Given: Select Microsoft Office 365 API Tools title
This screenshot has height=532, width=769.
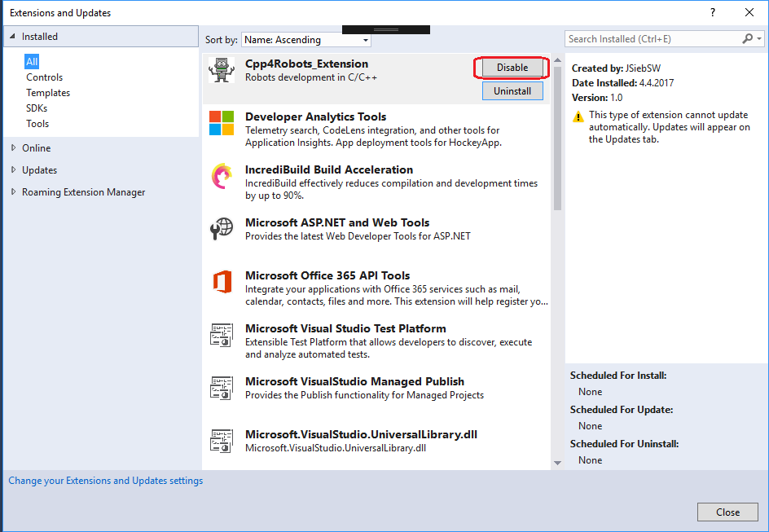Looking at the screenshot, I should [327, 275].
